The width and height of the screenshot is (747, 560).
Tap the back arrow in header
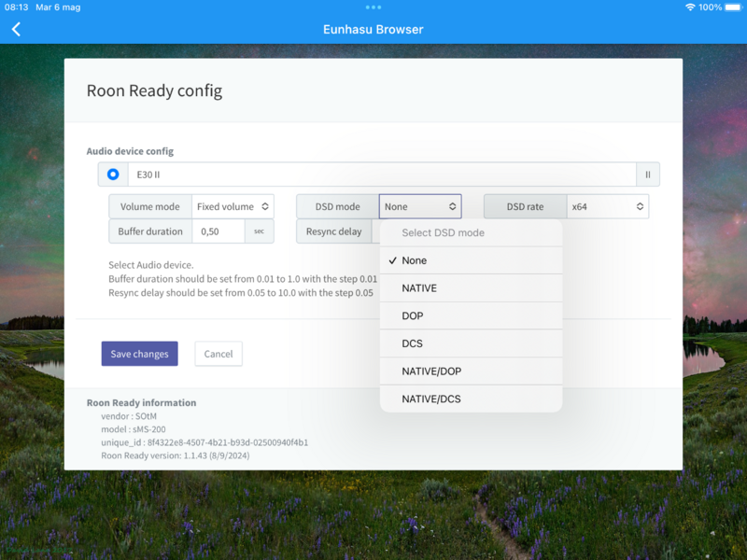click(16, 29)
